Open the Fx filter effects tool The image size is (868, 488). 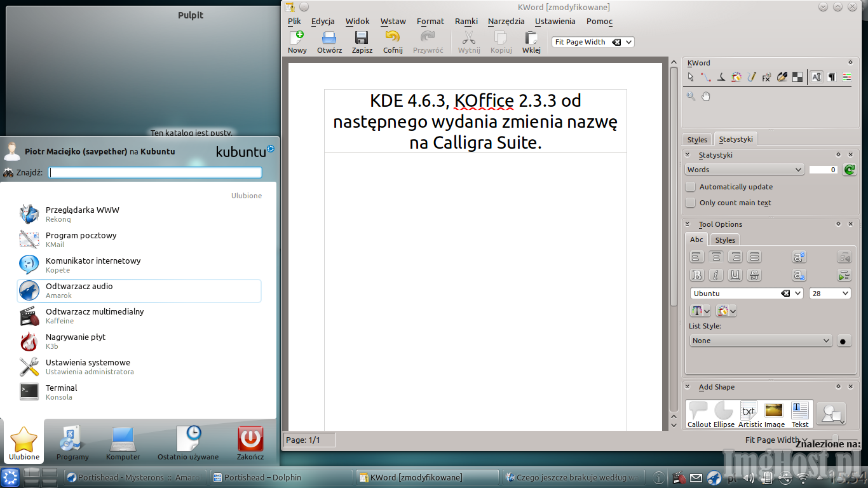click(x=767, y=77)
